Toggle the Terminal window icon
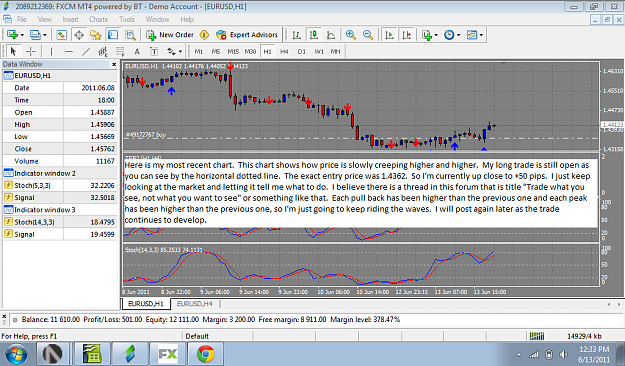625x366 pixels. click(x=113, y=35)
